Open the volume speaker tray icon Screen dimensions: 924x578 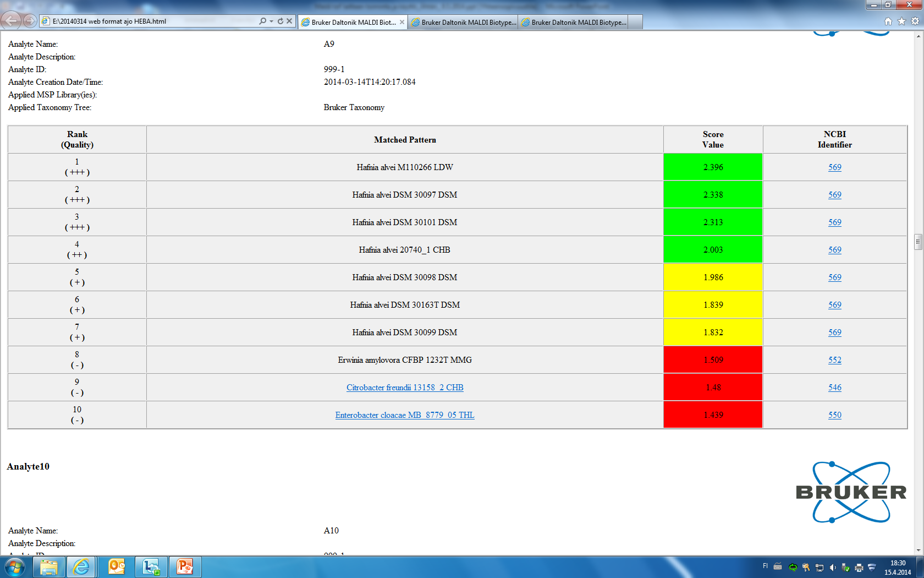click(x=832, y=568)
